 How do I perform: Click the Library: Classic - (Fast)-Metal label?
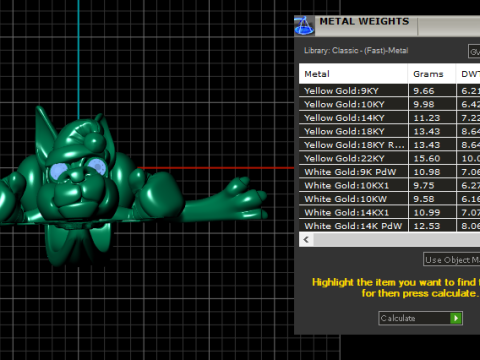356,51
